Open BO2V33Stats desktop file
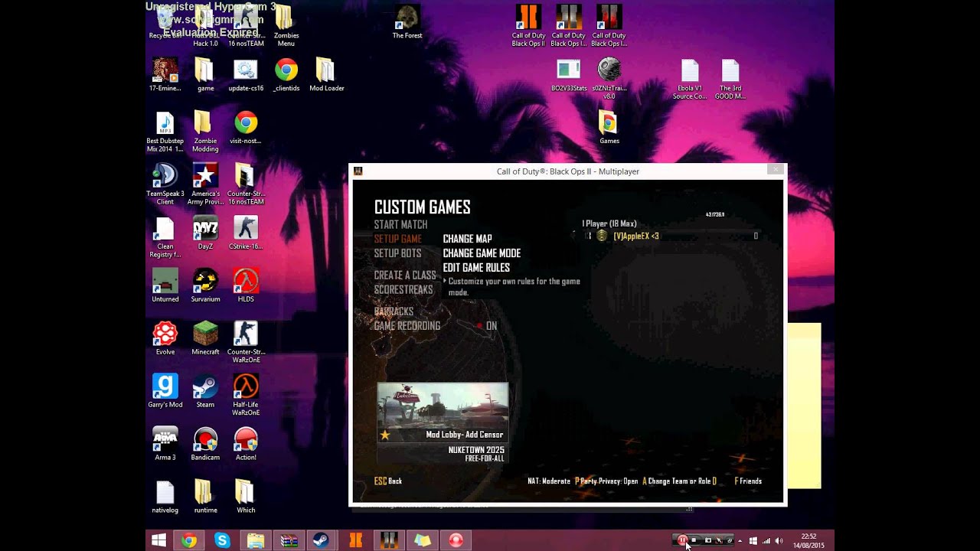980x551 pixels. tap(569, 74)
